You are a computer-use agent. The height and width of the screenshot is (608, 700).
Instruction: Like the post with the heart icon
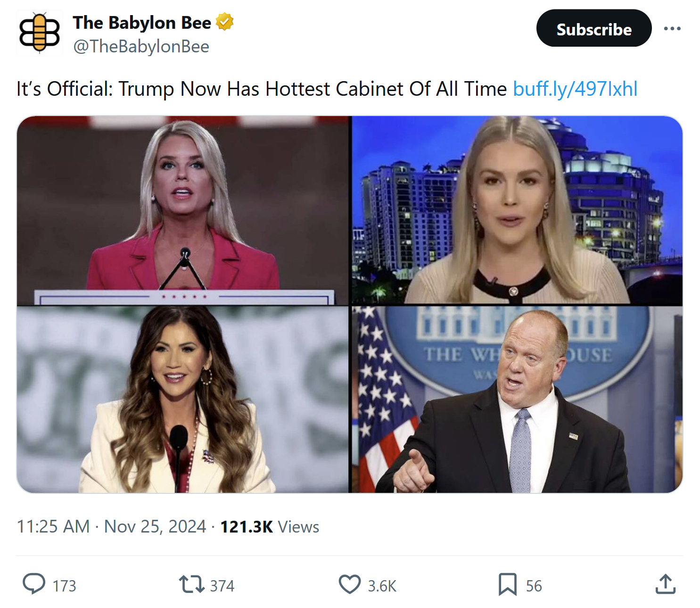click(x=349, y=584)
